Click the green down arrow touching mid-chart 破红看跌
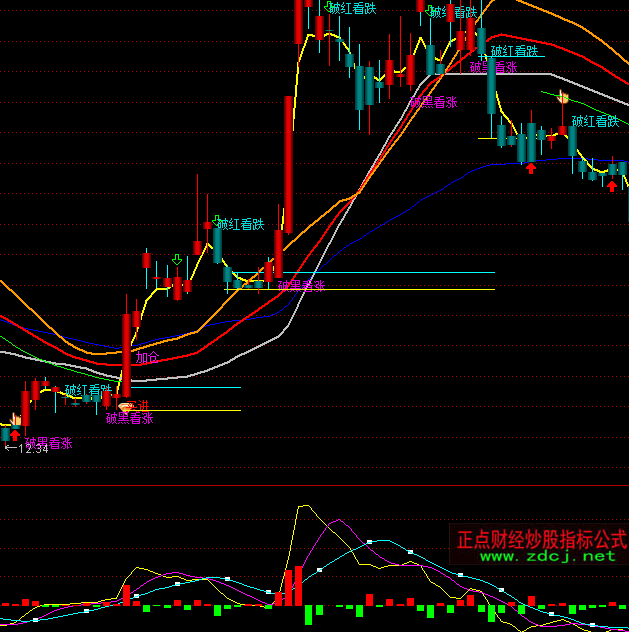This screenshot has width=629, height=632. [215, 220]
